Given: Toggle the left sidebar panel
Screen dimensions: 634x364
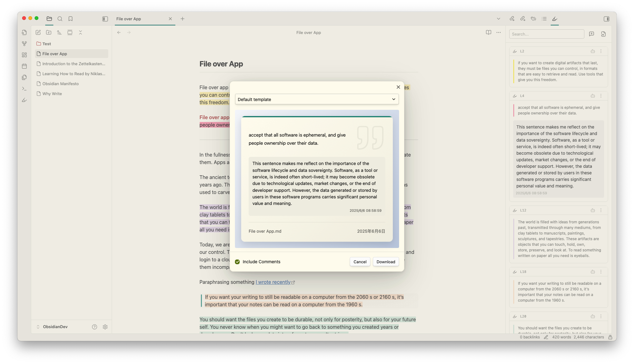Looking at the screenshot, I should click(x=105, y=19).
